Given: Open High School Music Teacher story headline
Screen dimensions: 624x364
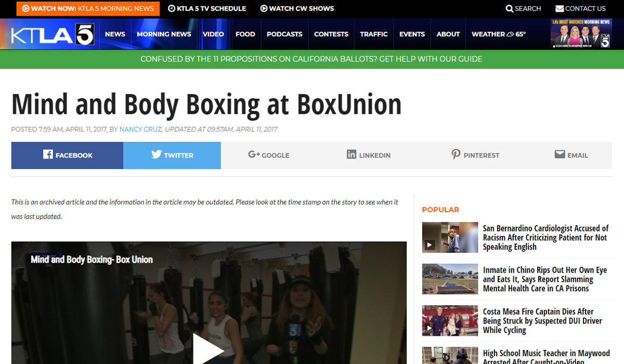Looking at the screenshot, I should (547, 357).
